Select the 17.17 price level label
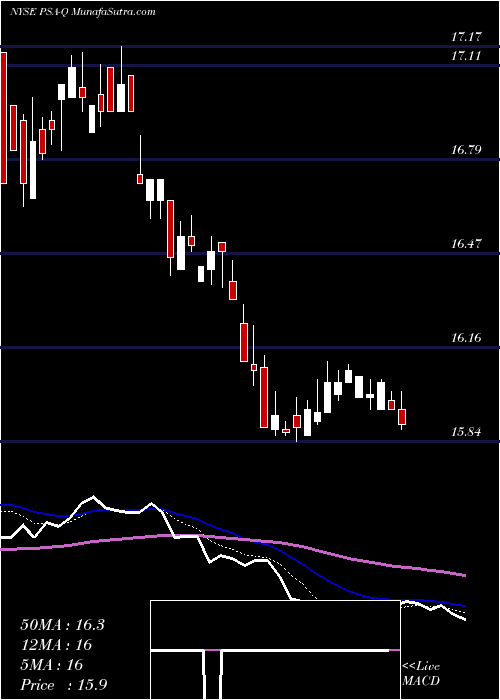The image size is (500, 700). 467,37
